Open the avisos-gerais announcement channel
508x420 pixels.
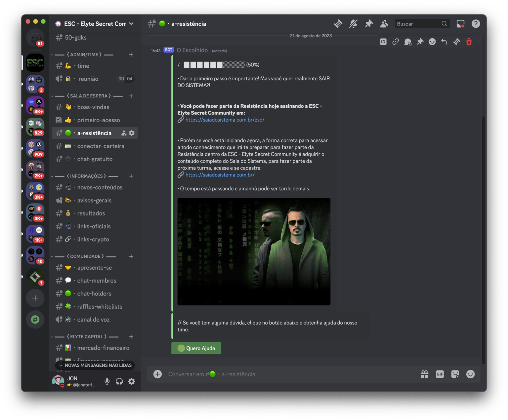pos(95,201)
